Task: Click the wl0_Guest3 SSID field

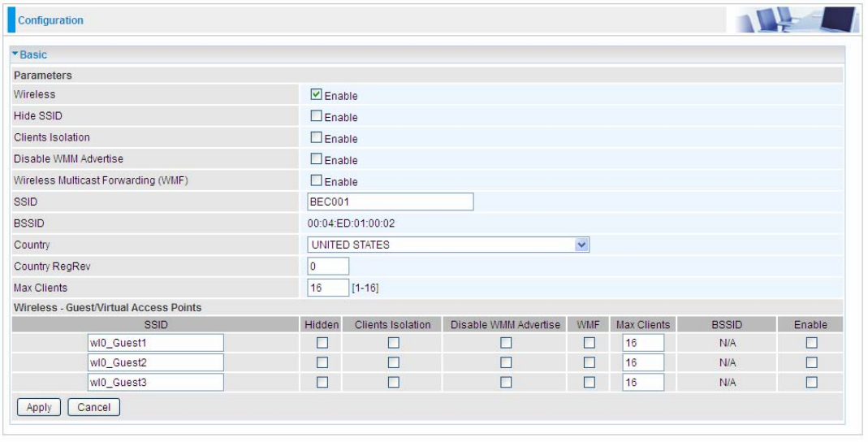Action: [x=156, y=382]
